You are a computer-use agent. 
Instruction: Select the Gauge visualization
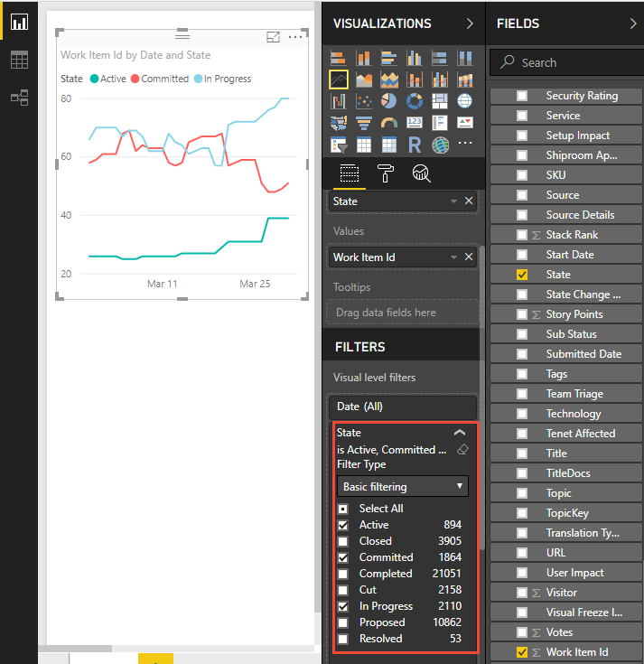tap(389, 123)
